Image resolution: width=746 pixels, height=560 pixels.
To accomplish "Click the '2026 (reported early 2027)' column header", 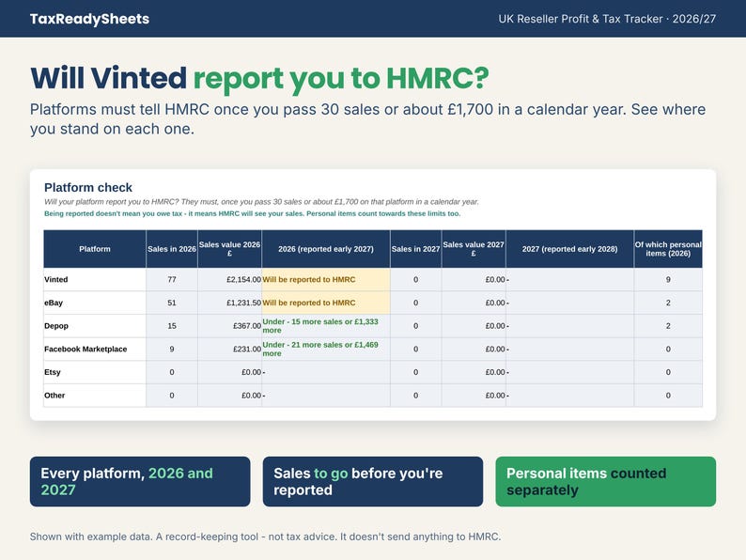I will click(x=326, y=249).
